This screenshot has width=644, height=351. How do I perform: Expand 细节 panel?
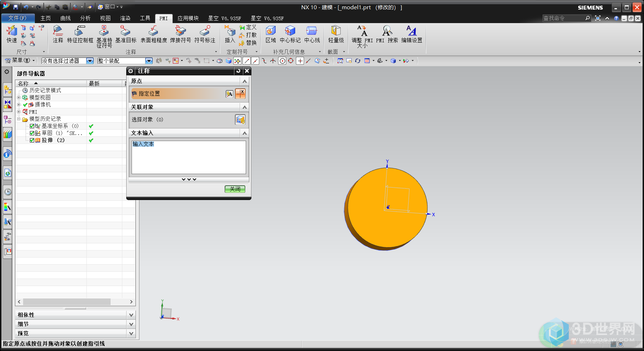[131, 324]
